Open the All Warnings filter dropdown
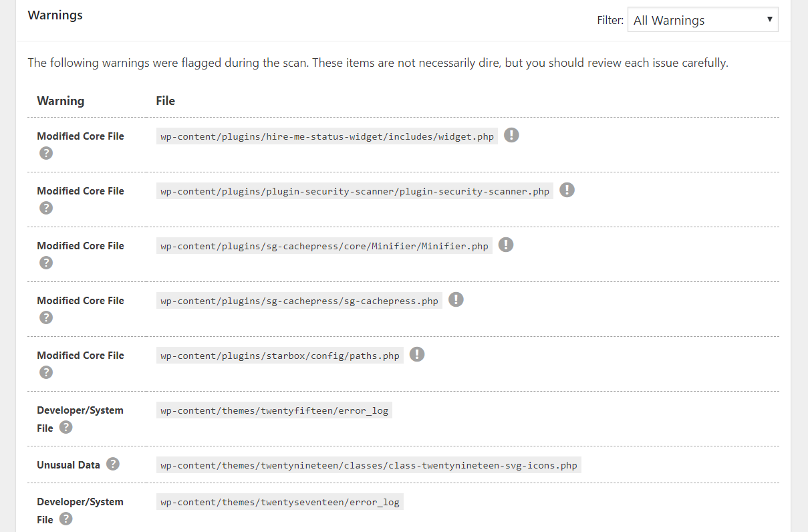 click(x=702, y=20)
